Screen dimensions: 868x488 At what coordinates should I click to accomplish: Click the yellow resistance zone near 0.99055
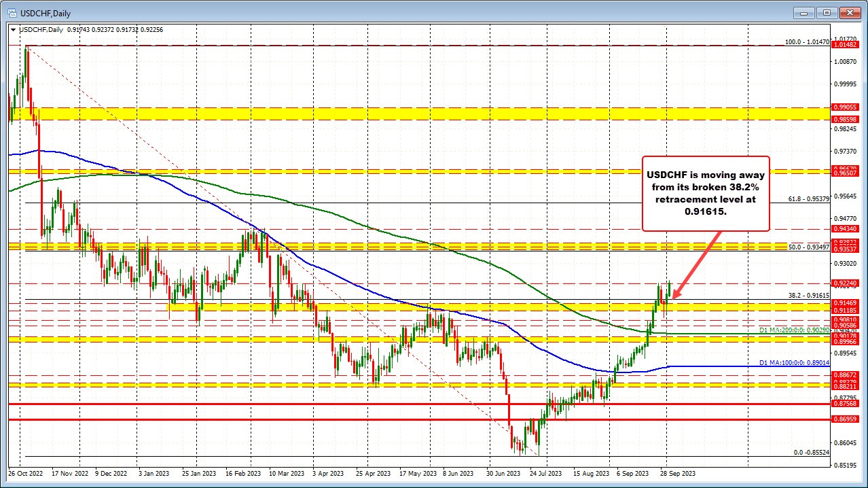point(408,111)
